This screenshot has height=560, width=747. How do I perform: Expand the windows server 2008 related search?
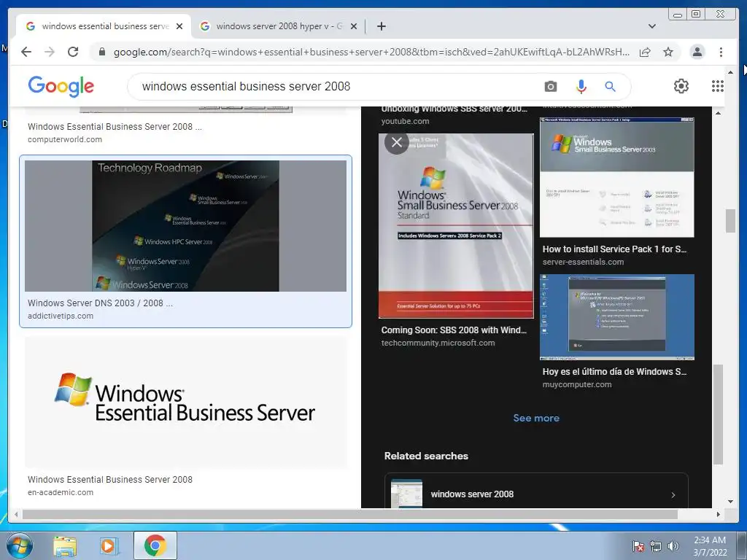(536, 494)
